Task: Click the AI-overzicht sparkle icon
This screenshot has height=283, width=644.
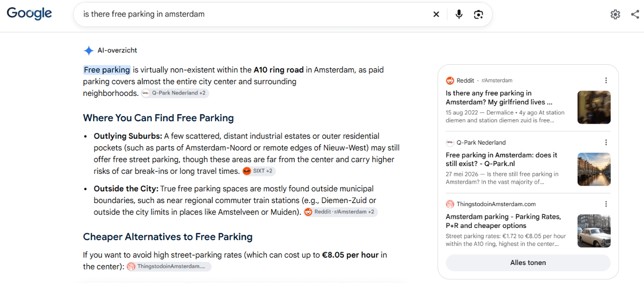Action: (x=89, y=50)
